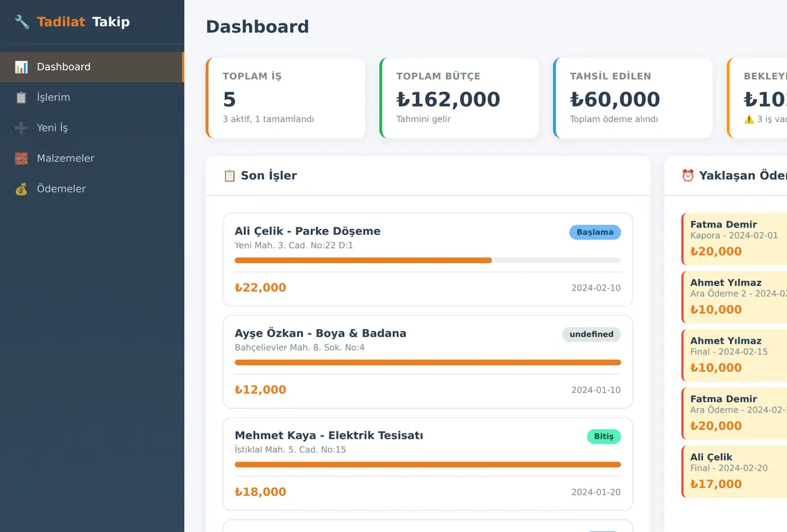Click the Yeni İş plus icon
The width and height of the screenshot is (787, 532).
pyautogui.click(x=21, y=128)
